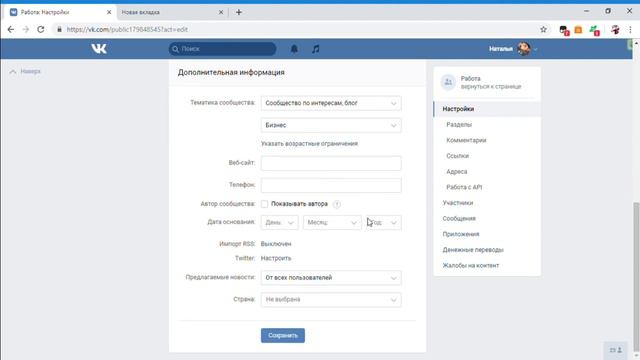Open the first extension icon with red badge
This screenshot has width=640, height=360.
tap(564, 30)
